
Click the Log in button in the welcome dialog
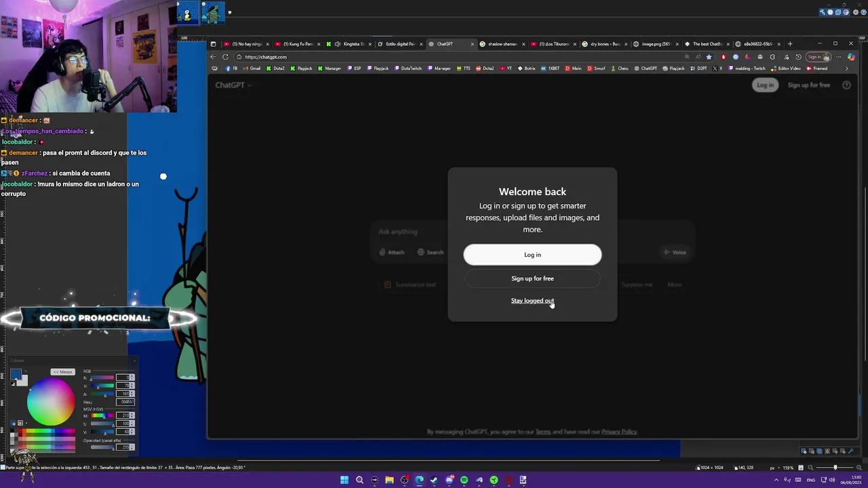pyautogui.click(x=532, y=255)
